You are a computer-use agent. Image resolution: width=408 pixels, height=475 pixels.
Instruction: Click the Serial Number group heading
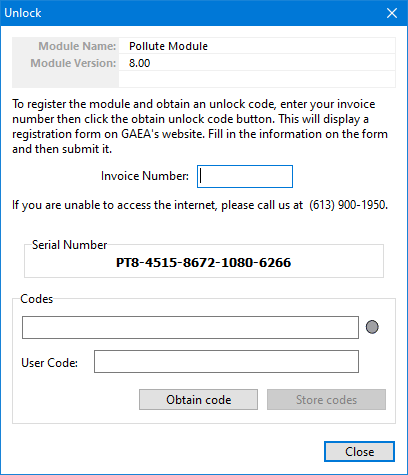coord(69,245)
